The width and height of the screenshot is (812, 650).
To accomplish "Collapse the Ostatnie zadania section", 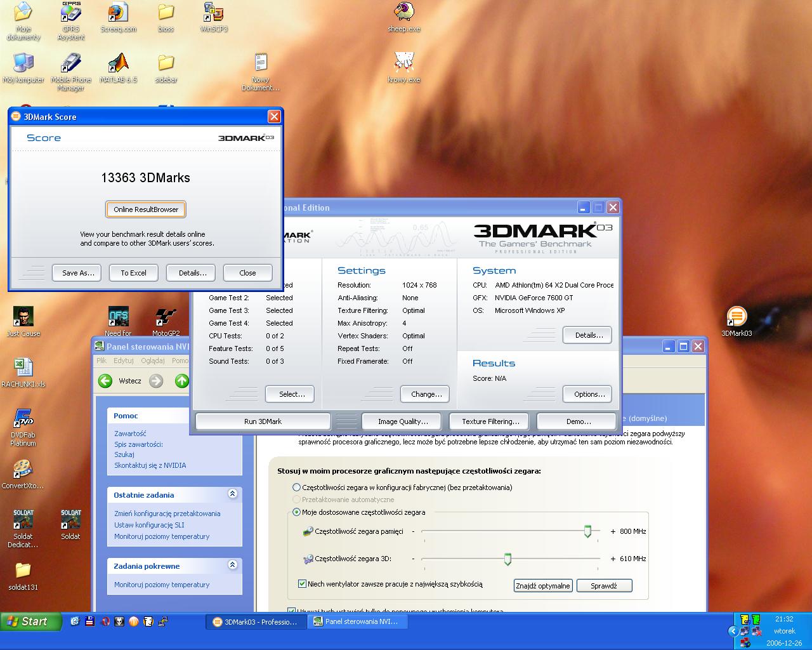I will (232, 494).
